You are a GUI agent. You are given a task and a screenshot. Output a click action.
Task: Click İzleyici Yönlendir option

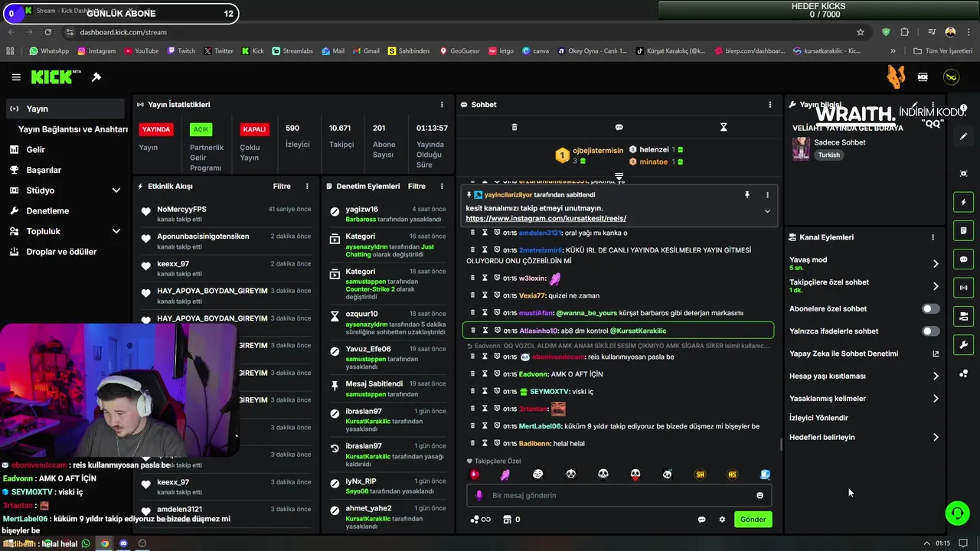click(818, 418)
